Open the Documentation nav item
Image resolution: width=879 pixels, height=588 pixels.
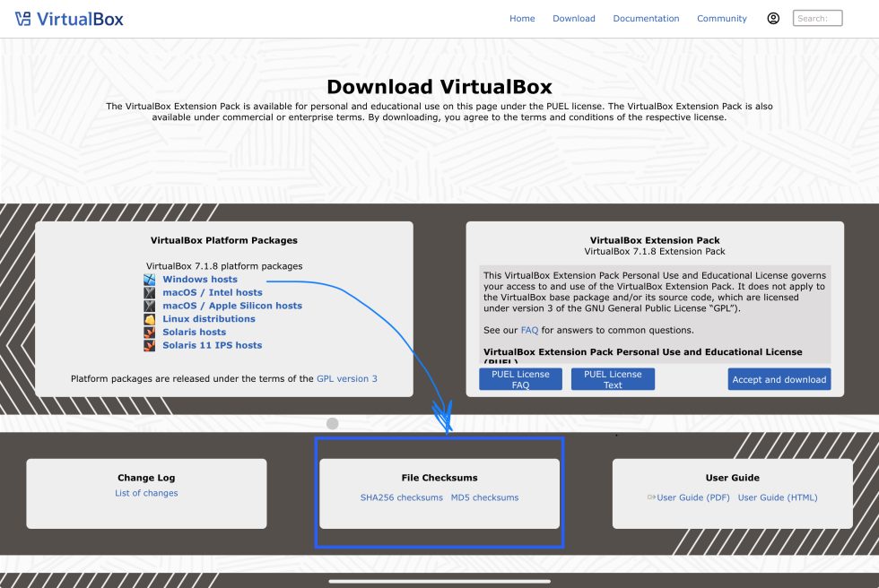pos(646,19)
